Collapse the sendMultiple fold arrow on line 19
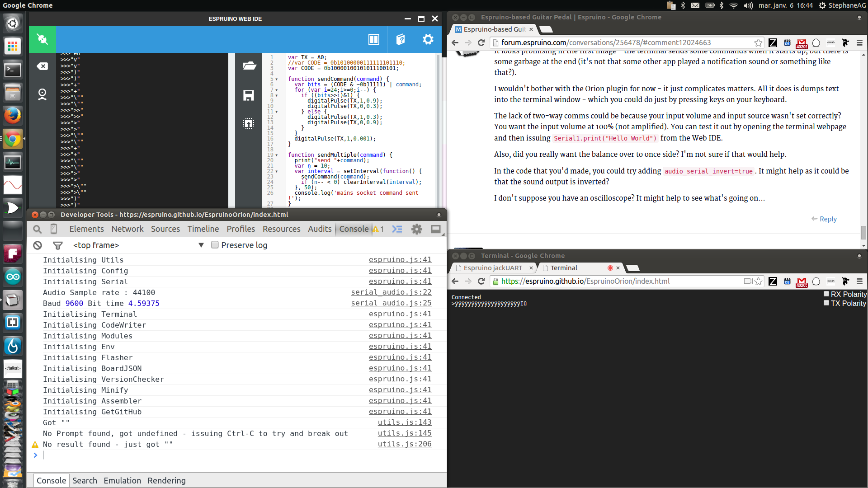The height and width of the screenshot is (488, 868). 277,155
